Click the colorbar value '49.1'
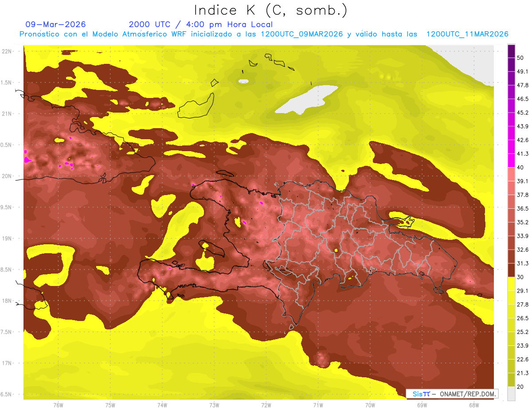This screenshot has height=411, width=532. tap(523, 71)
